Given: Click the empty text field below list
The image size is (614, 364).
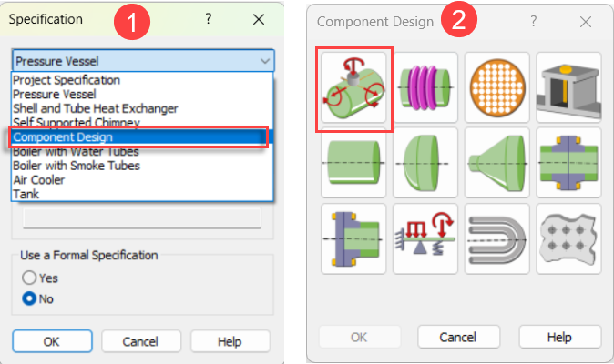Looking at the screenshot, I should coord(142,217).
